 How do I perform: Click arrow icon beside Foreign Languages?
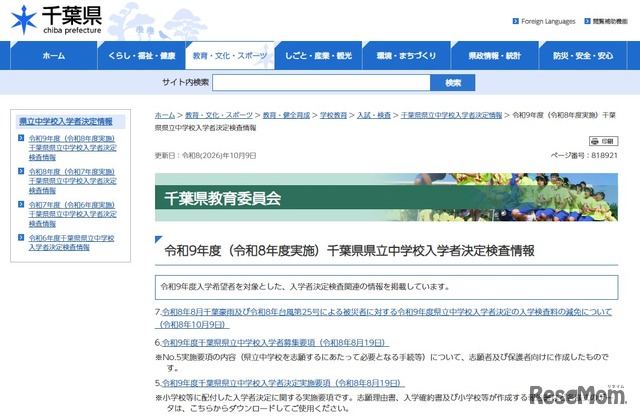(x=516, y=21)
